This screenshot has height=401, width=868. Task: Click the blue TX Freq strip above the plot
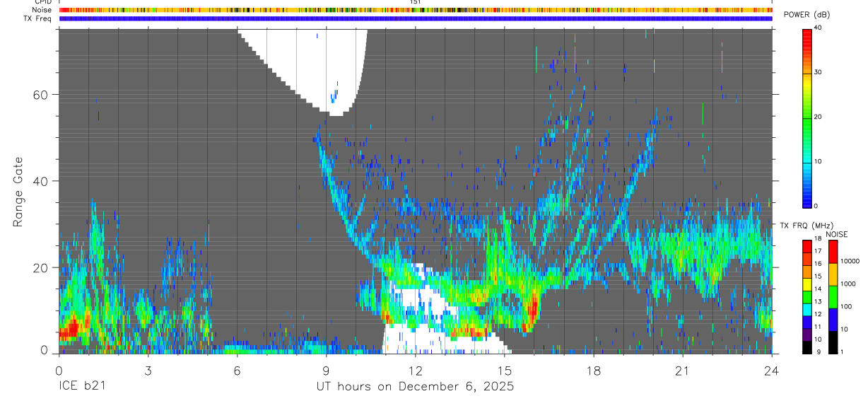[416, 18]
